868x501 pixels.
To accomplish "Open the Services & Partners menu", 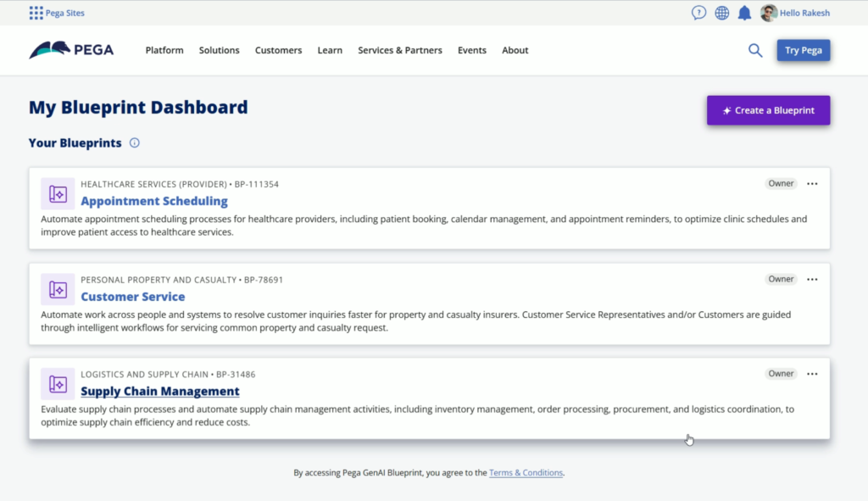I will click(x=400, y=50).
